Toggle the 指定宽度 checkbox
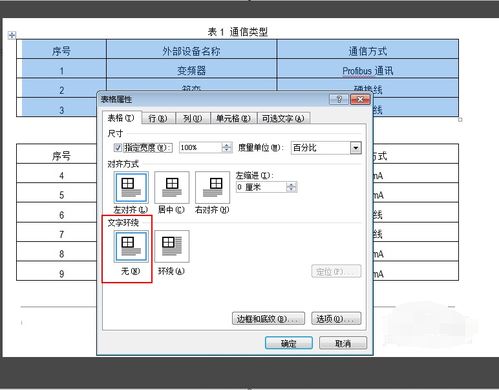499x390 pixels. [x=117, y=147]
